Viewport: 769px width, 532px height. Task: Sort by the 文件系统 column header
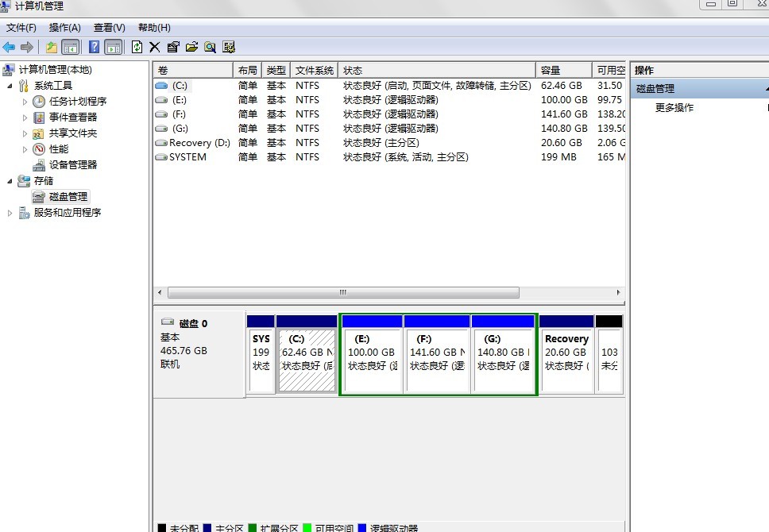click(314, 70)
